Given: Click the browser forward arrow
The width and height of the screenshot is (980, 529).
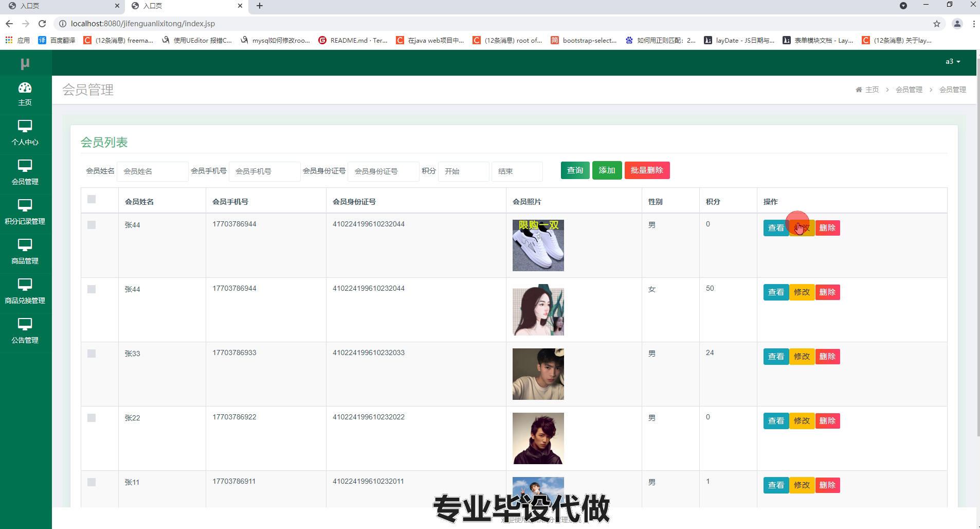Looking at the screenshot, I should click(x=26, y=24).
